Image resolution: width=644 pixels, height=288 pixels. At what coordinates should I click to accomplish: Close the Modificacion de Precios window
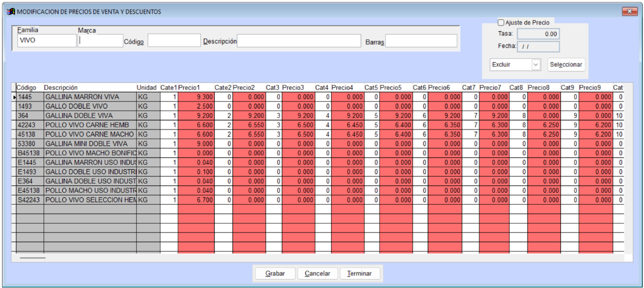(x=628, y=11)
